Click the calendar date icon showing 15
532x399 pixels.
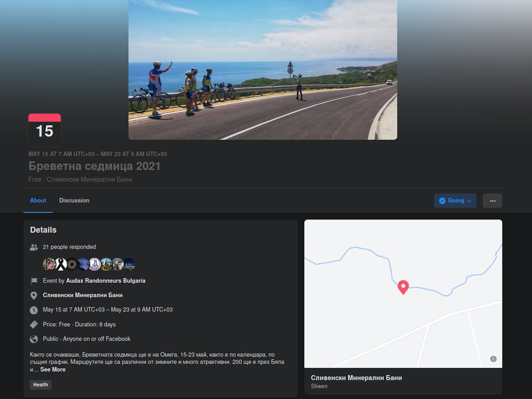(x=45, y=130)
